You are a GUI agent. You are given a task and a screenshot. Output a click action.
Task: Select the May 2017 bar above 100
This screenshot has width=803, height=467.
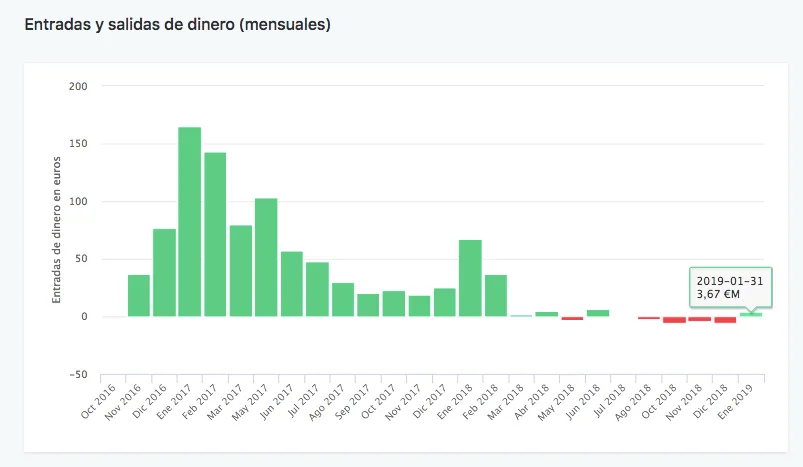[x=266, y=258]
